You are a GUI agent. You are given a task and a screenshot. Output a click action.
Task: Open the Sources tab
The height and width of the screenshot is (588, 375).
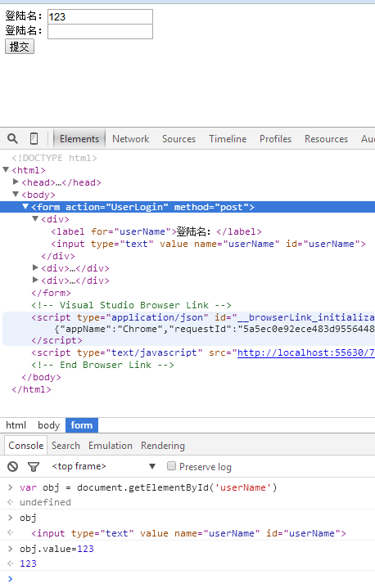click(178, 139)
